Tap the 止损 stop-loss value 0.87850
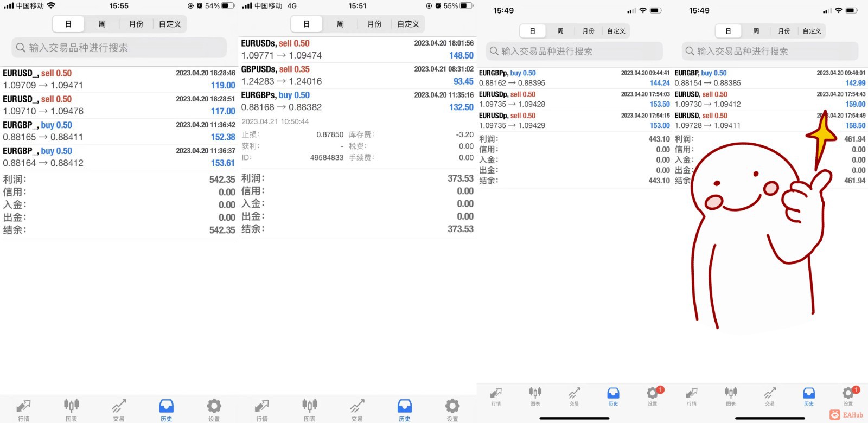Screen dimensions: 868x423 (x=330, y=134)
